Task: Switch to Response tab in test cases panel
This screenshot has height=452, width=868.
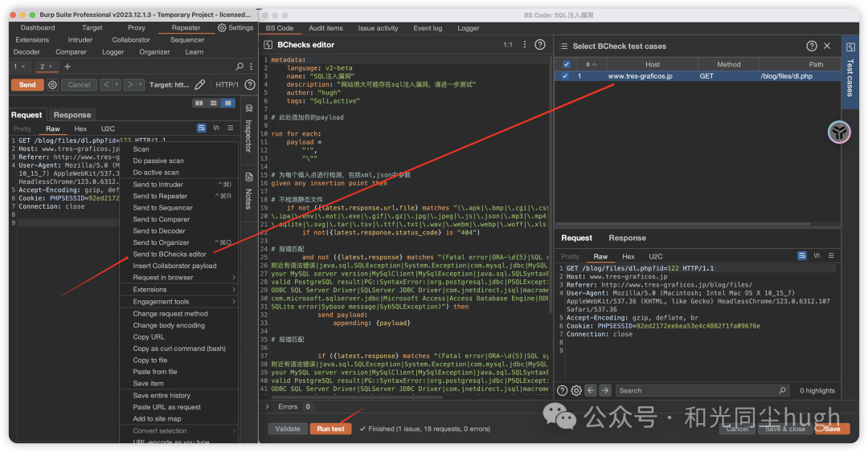Action: (627, 238)
